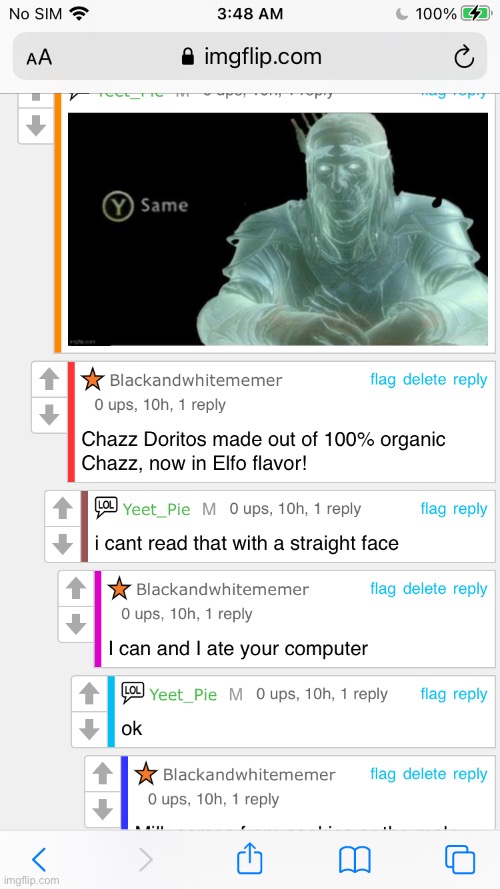Open Yeet_Pie's profile from the 'ok' comment
This screenshot has width=500, height=889.
183,695
